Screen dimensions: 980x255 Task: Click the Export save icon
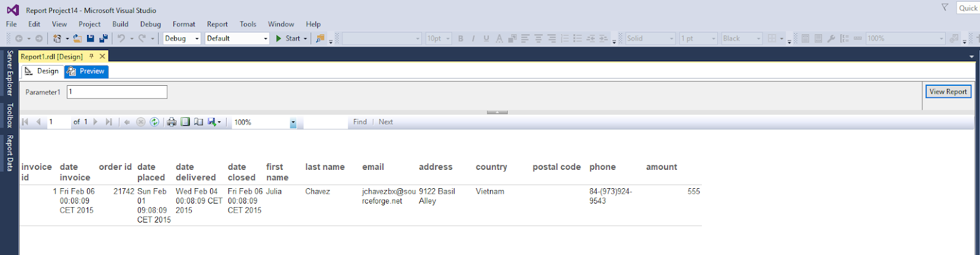[211, 122]
